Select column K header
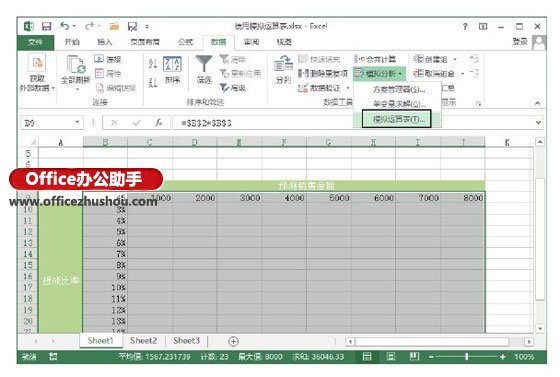560x377 pixels. pos(507,142)
